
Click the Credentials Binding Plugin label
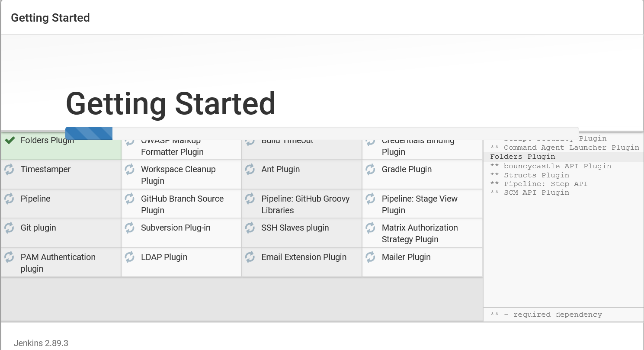[418, 147]
